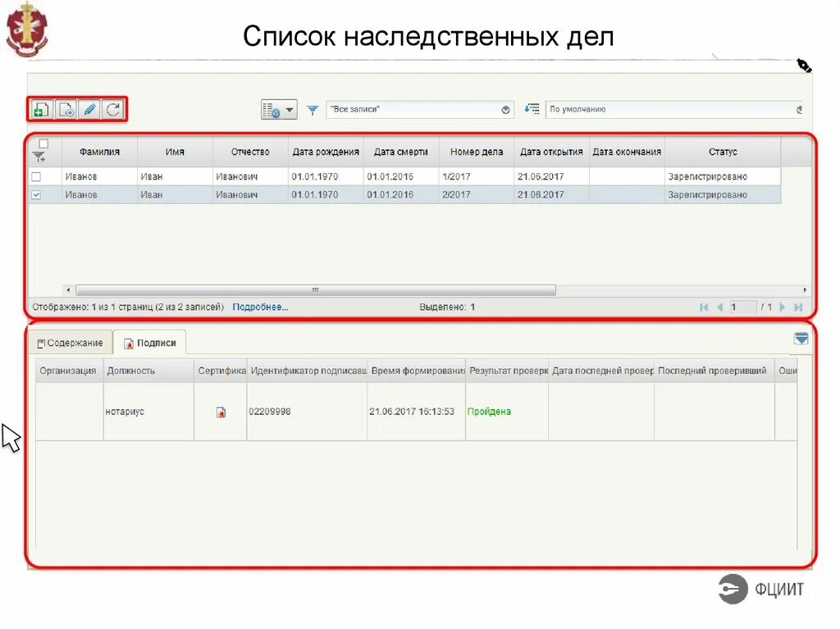Click the add new record icon
Screen dimensions: 840x629
pos(41,109)
